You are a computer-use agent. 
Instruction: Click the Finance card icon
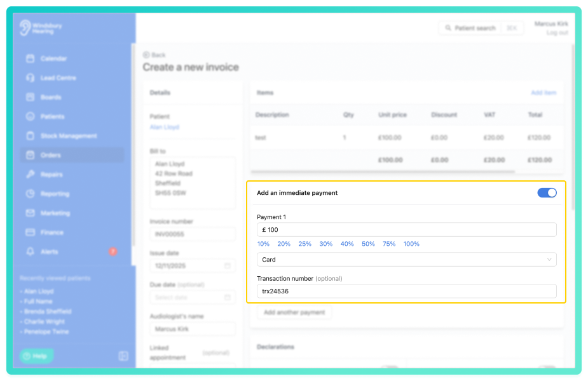tap(31, 232)
